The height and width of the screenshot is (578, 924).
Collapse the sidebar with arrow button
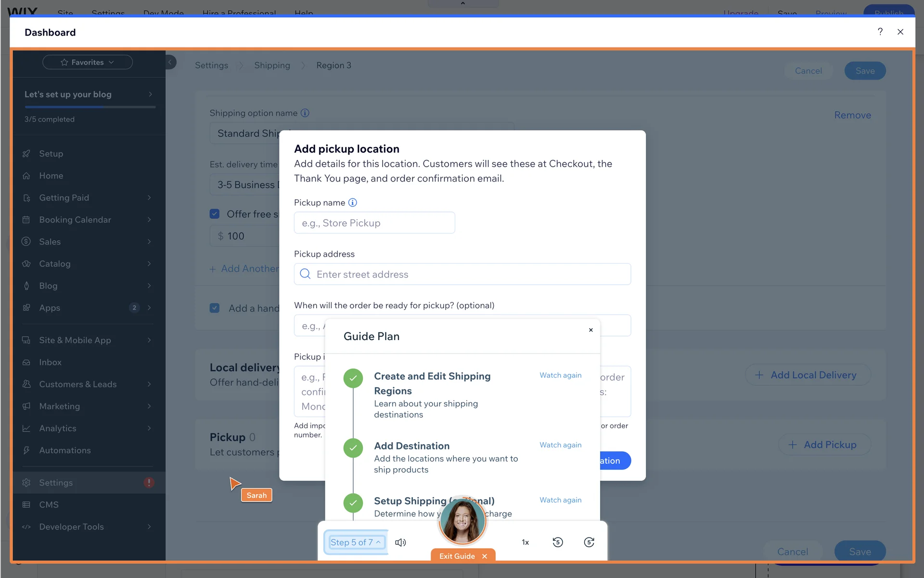coord(170,62)
